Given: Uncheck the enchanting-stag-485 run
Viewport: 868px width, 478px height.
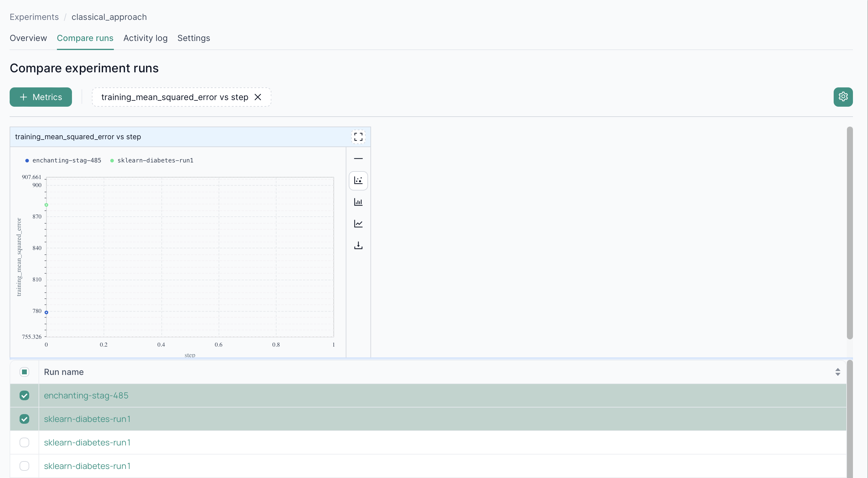Looking at the screenshot, I should [x=24, y=395].
